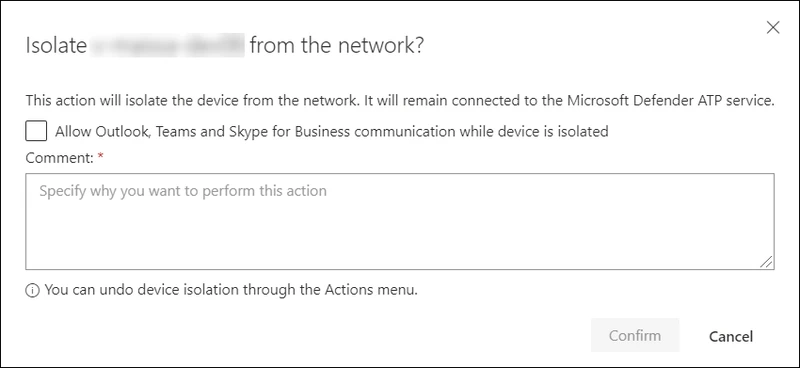Close the isolate device dialog with X
This screenshot has width=800, height=368.
(x=773, y=28)
